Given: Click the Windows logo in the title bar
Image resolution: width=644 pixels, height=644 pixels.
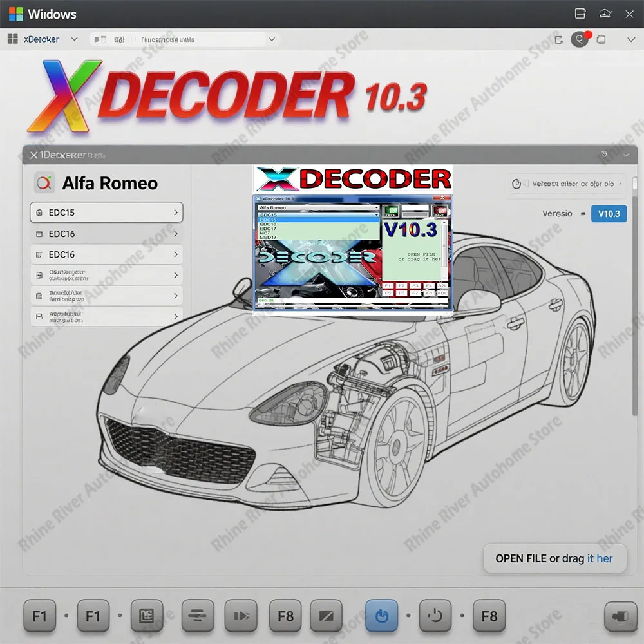Looking at the screenshot, I should (x=16, y=14).
